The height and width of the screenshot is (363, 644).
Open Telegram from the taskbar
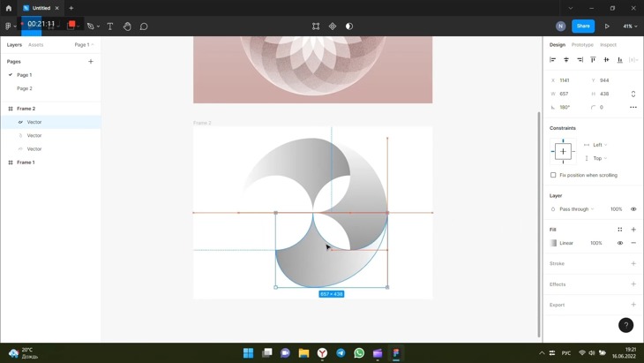point(341,353)
